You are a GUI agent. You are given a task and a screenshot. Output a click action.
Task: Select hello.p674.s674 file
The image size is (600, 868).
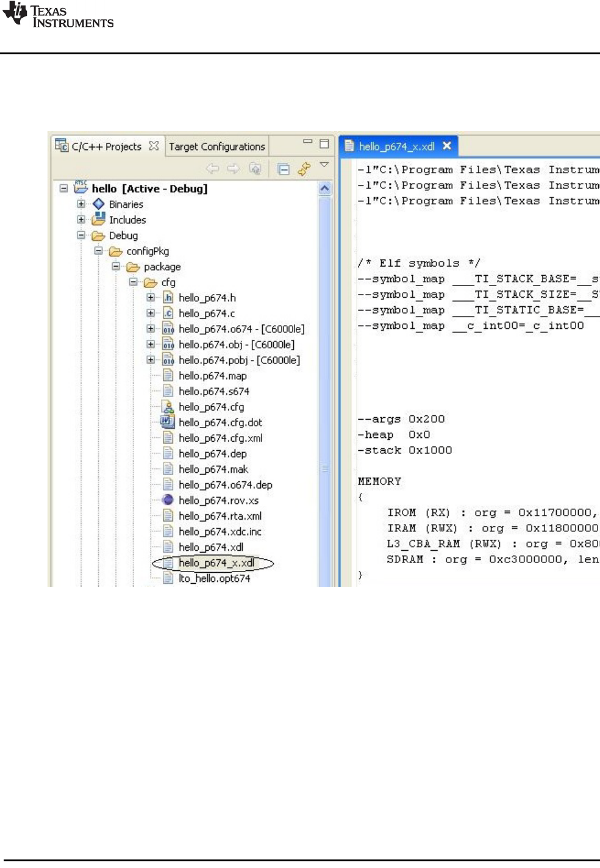click(214, 391)
